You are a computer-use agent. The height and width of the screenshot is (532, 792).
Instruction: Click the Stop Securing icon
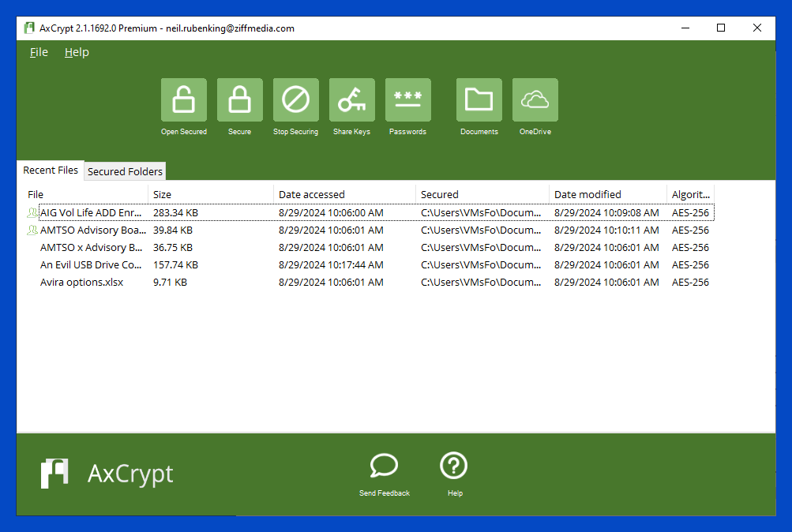coord(296,99)
